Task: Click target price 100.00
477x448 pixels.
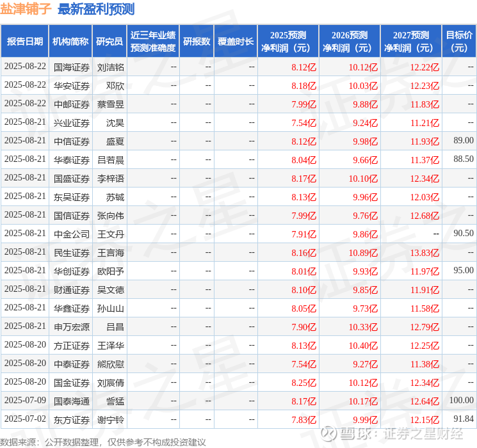Action: tap(462, 400)
